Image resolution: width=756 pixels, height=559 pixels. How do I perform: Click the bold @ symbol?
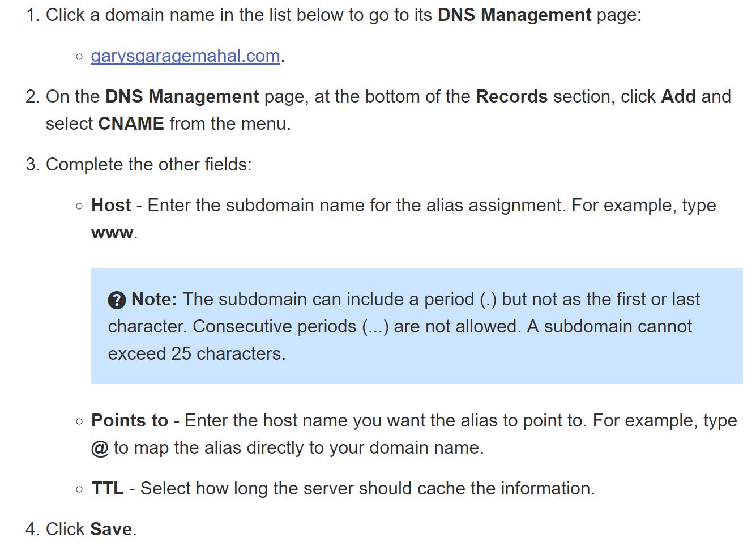click(x=100, y=448)
